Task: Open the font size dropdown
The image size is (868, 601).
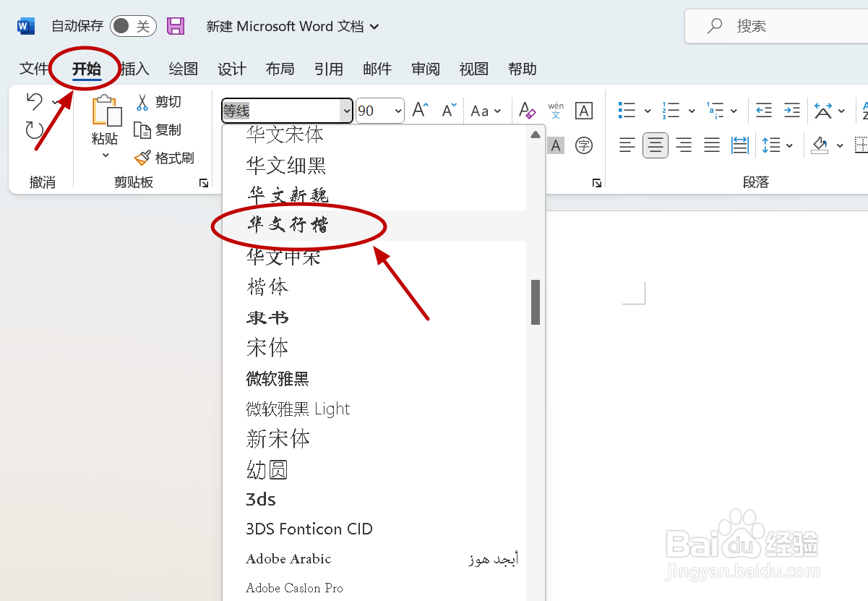Action: tap(398, 110)
